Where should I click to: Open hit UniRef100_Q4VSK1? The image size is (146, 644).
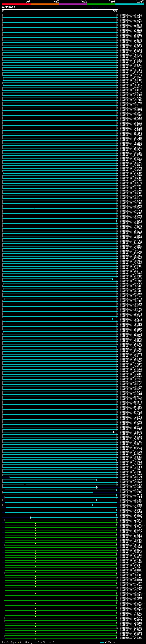tap(131, 555)
